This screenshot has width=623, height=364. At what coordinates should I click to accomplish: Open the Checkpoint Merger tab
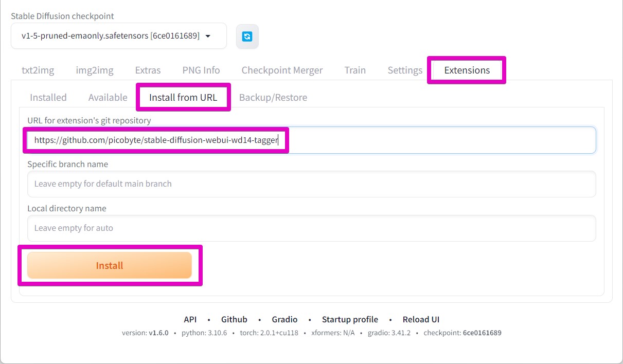(282, 70)
